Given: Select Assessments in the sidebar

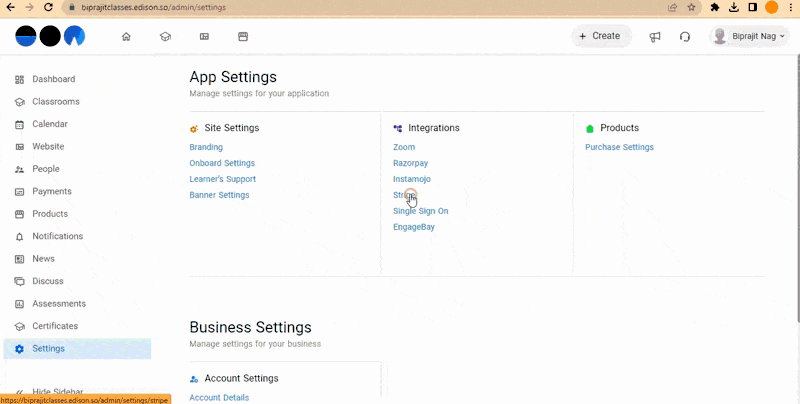Looking at the screenshot, I should tap(59, 304).
